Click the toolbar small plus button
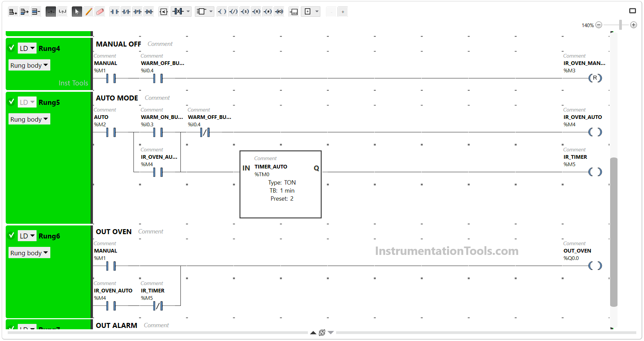The height and width of the screenshot is (341, 644). [x=342, y=12]
